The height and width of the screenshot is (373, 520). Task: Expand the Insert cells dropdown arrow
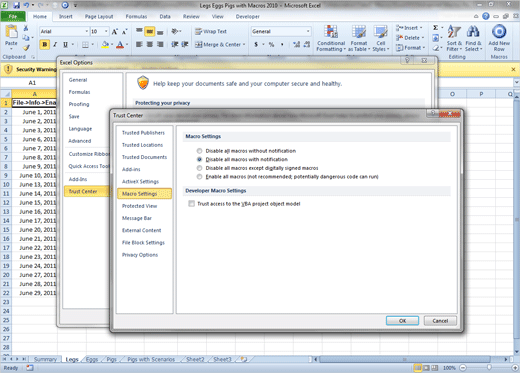pyautogui.click(x=421, y=28)
